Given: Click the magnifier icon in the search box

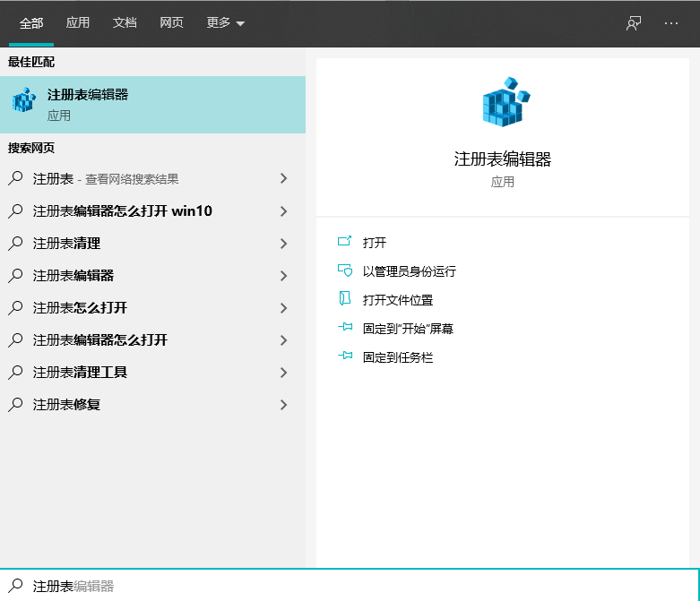Looking at the screenshot, I should pos(15,586).
